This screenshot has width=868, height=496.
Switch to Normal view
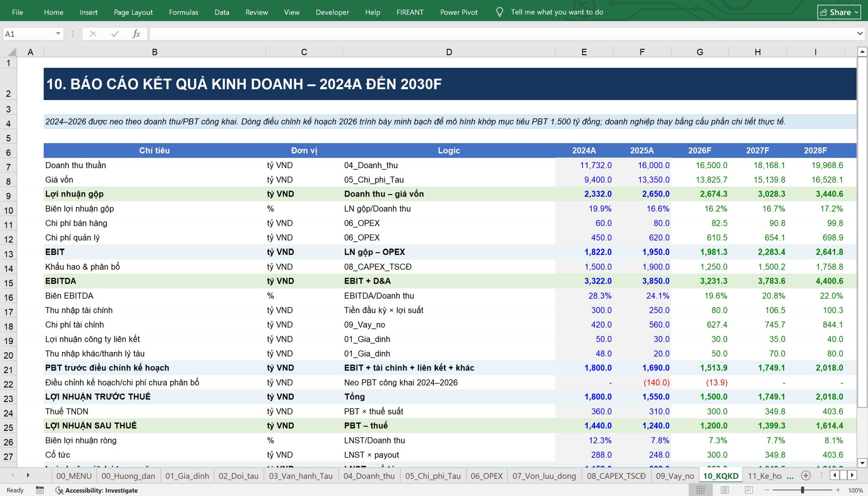point(701,490)
